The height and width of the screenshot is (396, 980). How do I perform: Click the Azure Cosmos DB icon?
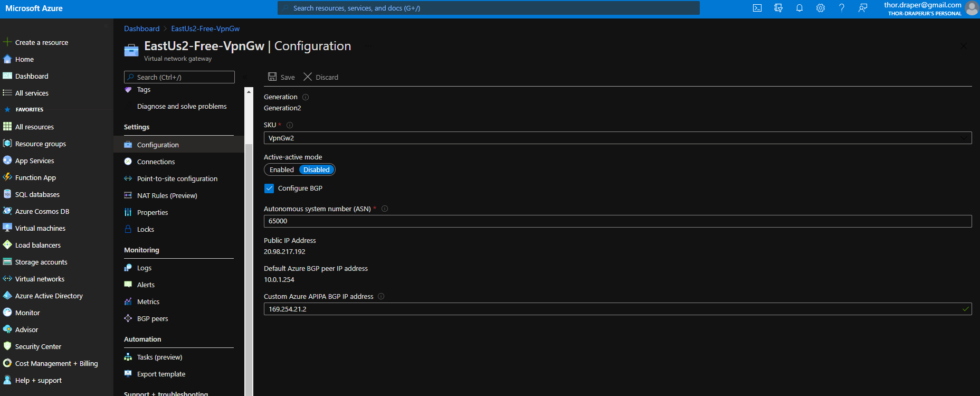coord(7,211)
